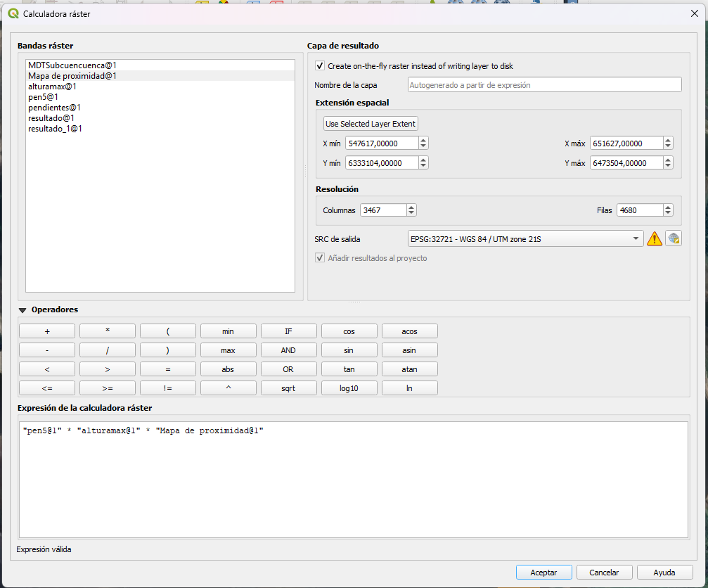Insert the sqrt operator

coord(288,388)
